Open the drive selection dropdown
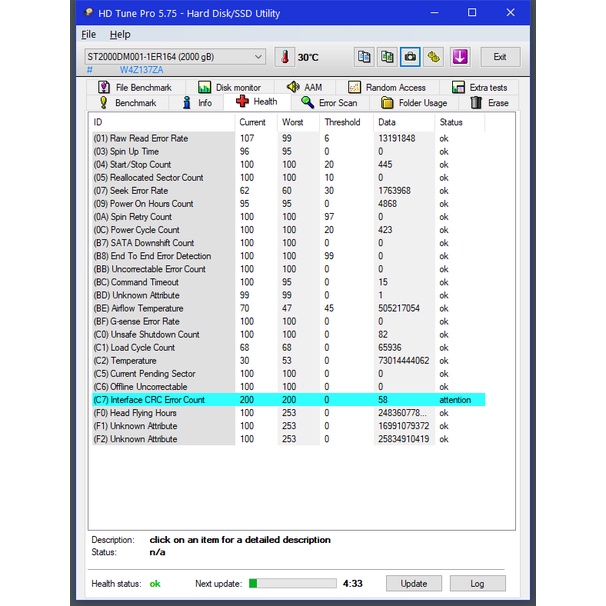The image size is (606, 606). tap(175, 57)
